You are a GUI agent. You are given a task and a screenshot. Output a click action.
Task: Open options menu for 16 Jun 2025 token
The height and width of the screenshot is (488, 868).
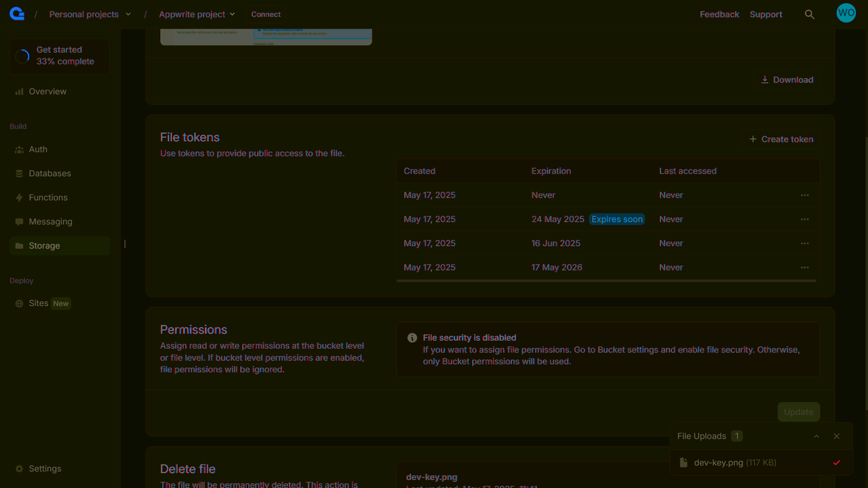804,243
